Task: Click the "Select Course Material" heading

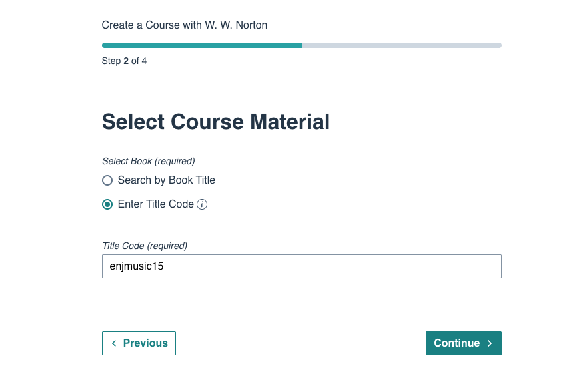Action: tap(215, 122)
